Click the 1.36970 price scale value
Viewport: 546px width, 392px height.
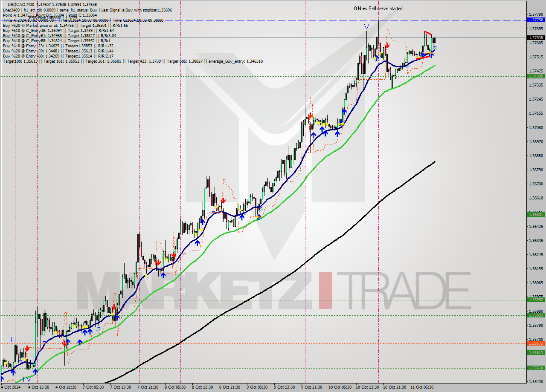click(536, 141)
